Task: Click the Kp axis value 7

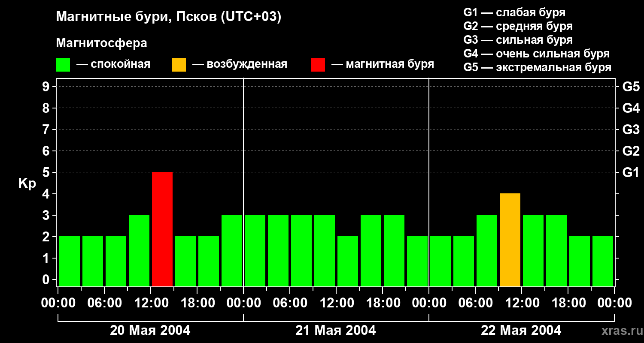Action: click(x=47, y=129)
